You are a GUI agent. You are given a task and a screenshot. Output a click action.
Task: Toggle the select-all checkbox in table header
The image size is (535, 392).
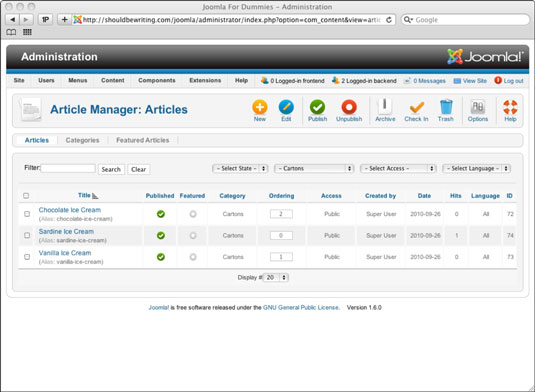[x=26, y=195]
